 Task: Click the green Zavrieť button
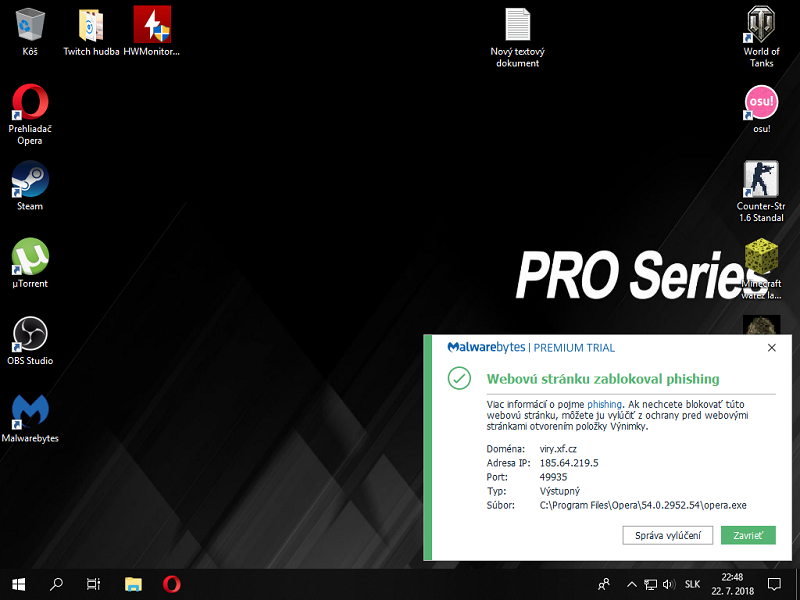point(748,535)
